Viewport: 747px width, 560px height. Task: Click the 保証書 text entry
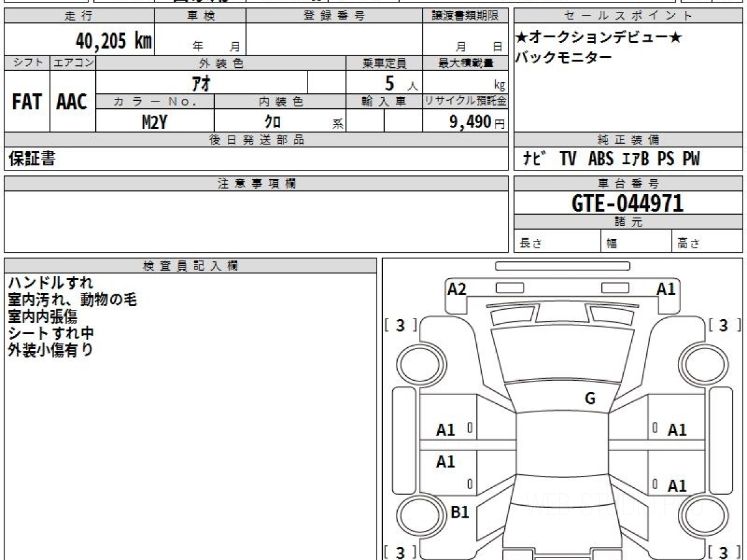(32, 159)
